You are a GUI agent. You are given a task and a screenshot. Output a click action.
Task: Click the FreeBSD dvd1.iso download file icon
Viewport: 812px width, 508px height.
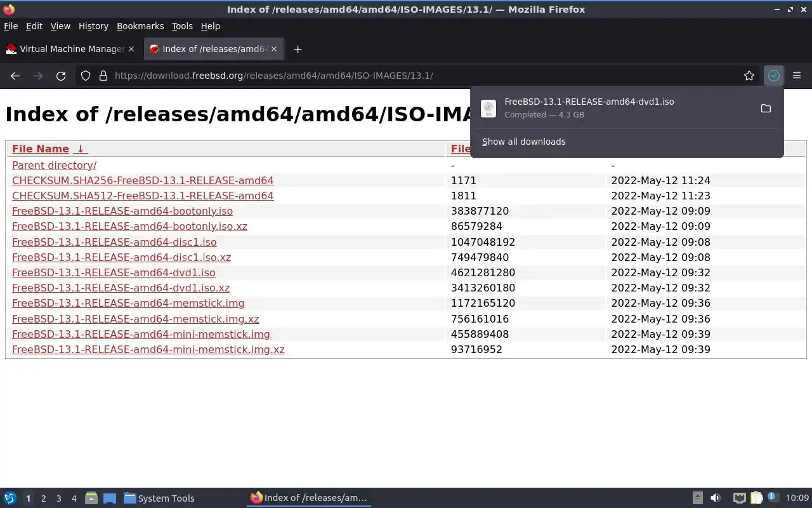[488, 109]
